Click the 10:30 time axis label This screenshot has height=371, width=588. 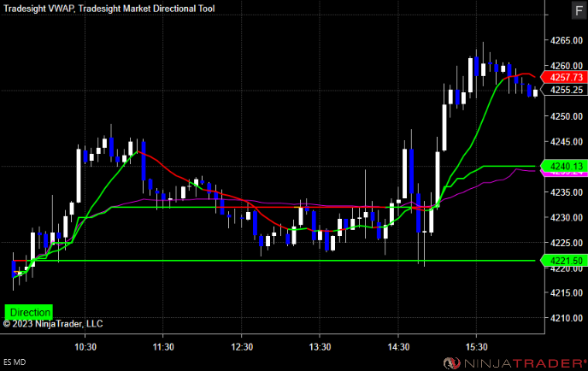pyautogui.click(x=85, y=346)
